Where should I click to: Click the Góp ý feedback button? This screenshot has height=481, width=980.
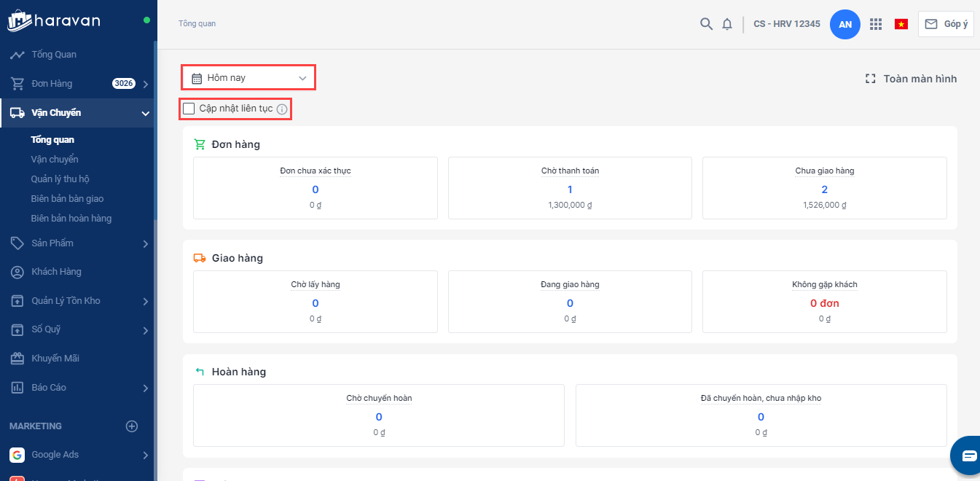click(946, 24)
